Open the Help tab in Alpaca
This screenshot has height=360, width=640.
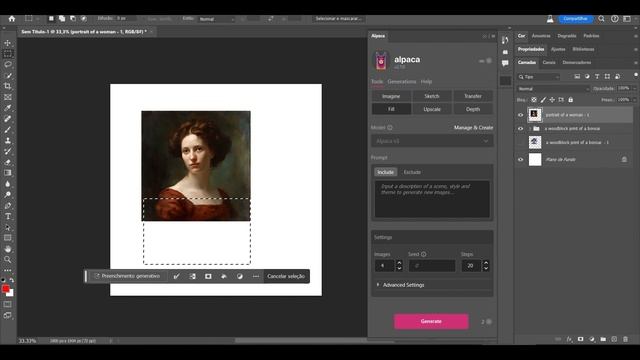click(426, 82)
